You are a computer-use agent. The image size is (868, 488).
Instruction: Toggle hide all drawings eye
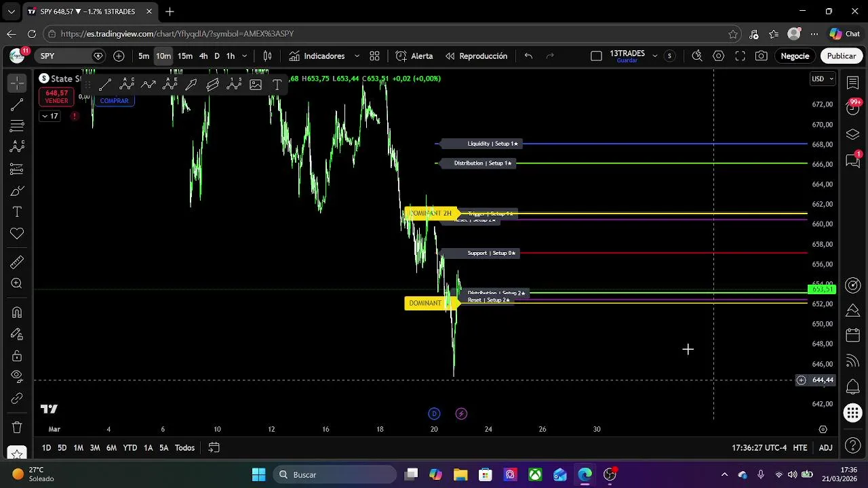(17, 377)
